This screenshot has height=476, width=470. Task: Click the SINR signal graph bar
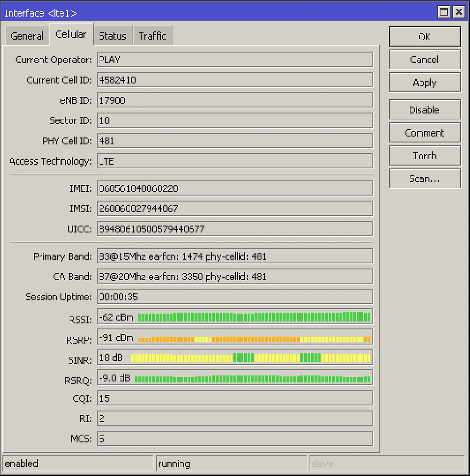click(x=250, y=357)
